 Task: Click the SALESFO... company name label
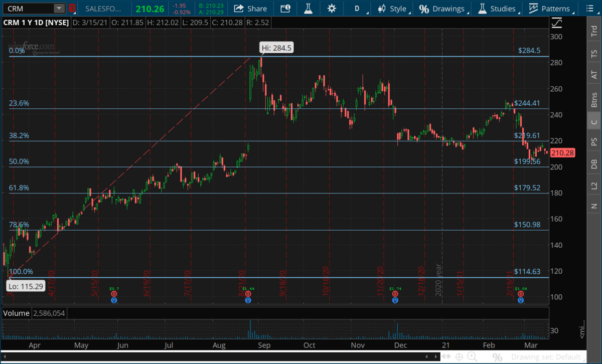[103, 9]
